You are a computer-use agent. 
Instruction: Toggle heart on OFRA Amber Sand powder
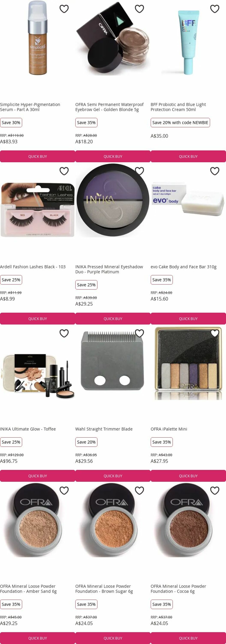[x=64, y=491]
